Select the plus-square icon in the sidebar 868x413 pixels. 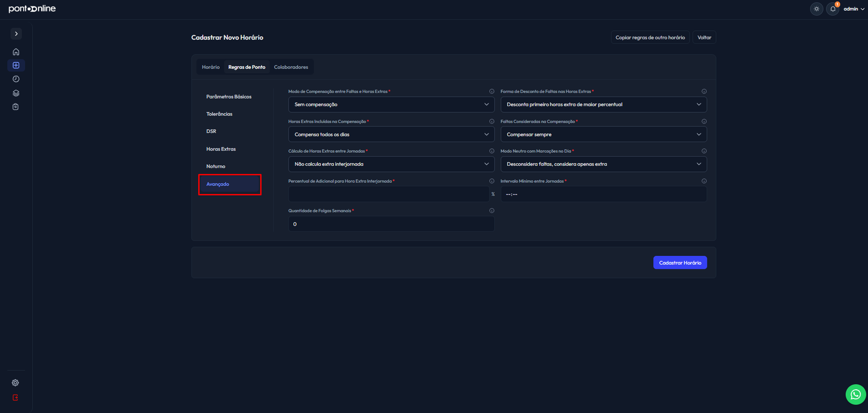pyautogui.click(x=16, y=66)
